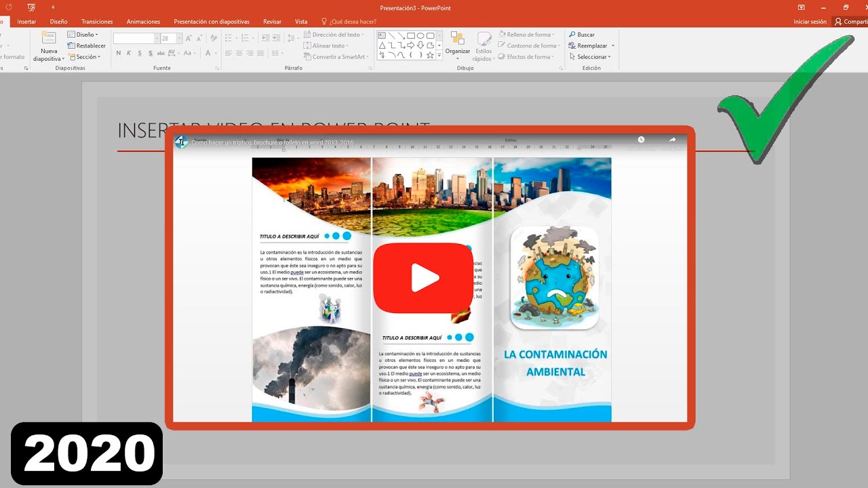The width and height of the screenshot is (868, 488).
Task: Click Iniciar sesión link
Action: tap(810, 22)
